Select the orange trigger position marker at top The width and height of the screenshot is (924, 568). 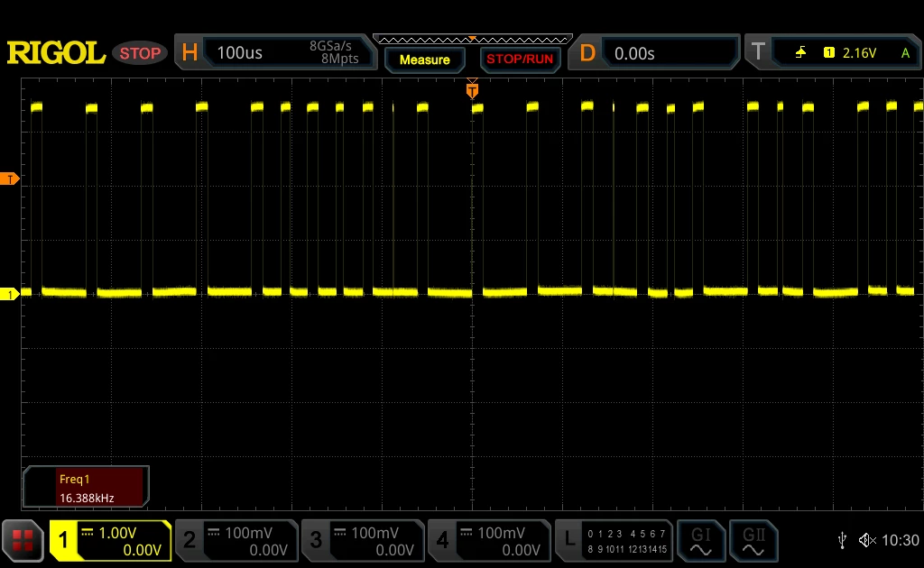(472, 90)
